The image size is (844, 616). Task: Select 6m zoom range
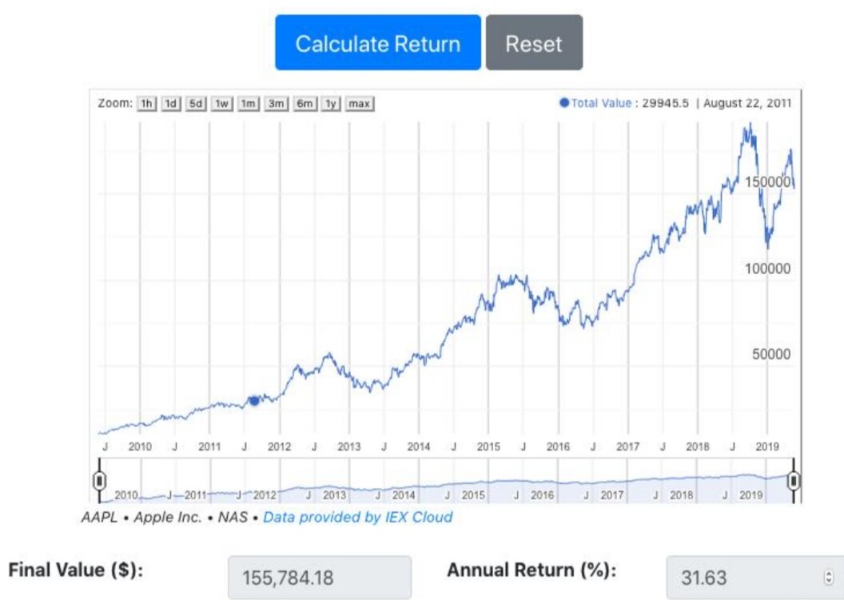(x=305, y=104)
